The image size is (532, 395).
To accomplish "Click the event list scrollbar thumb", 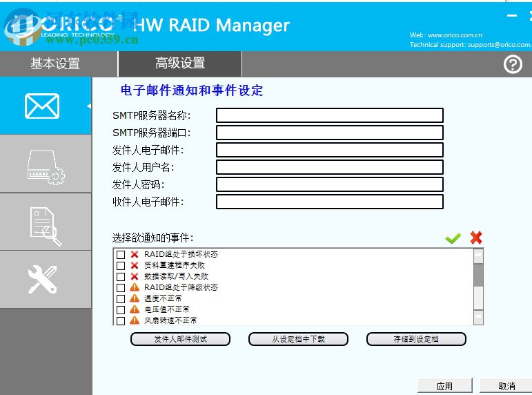I will coord(478,275).
